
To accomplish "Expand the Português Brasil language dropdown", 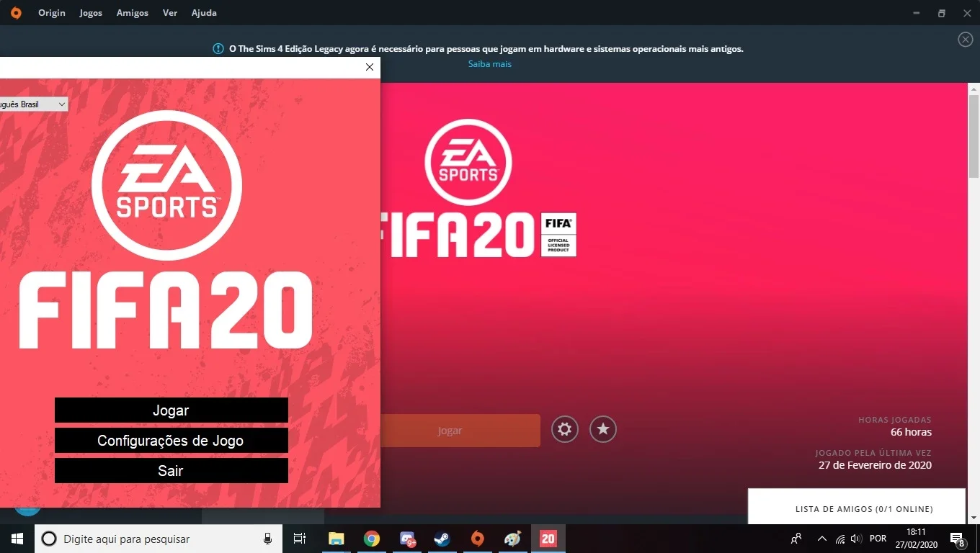I will click(34, 104).
